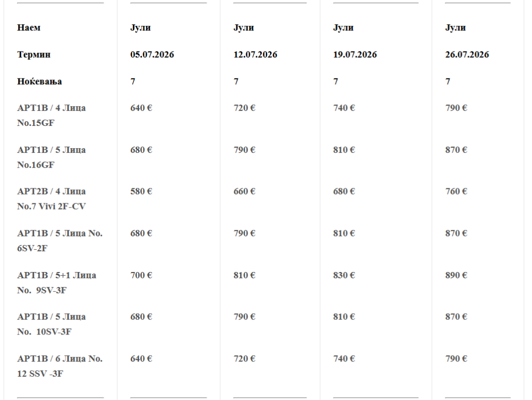Image resolution: width=532 pixels, height=400 pixels.
Task: Click the 760 € price cell
Action: pos(456,191)
